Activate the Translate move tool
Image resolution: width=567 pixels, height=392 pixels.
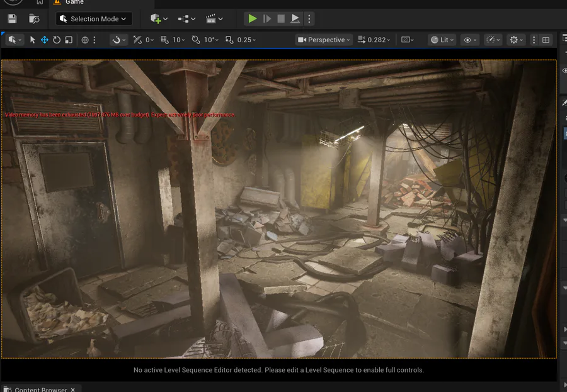tap(45, 40)
